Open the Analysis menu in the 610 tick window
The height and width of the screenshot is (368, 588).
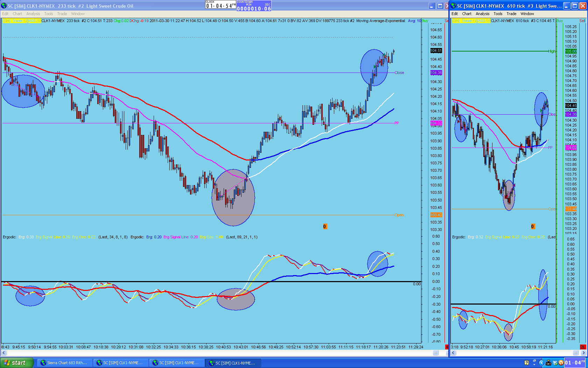[483, 14]
